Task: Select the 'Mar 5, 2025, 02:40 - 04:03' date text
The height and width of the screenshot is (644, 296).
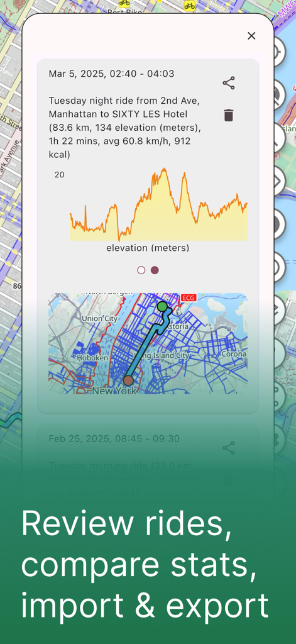Action: coord(111,74)
